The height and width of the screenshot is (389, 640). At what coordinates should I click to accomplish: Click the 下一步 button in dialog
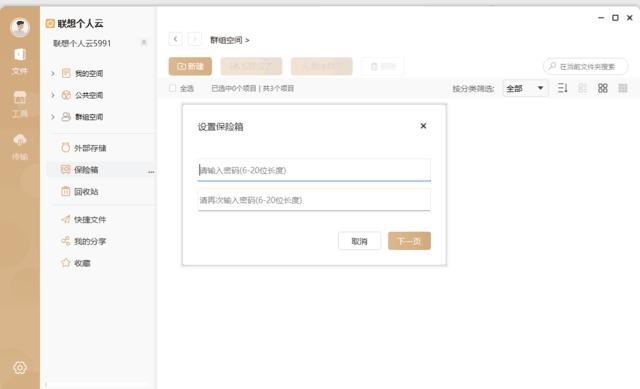(409, 241)
